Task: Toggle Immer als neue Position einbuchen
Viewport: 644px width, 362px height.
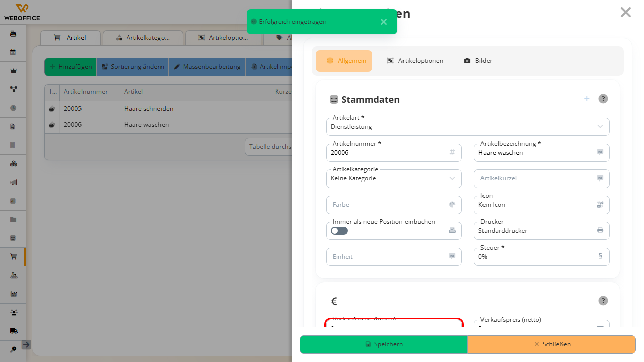Action: coord(339,231)
